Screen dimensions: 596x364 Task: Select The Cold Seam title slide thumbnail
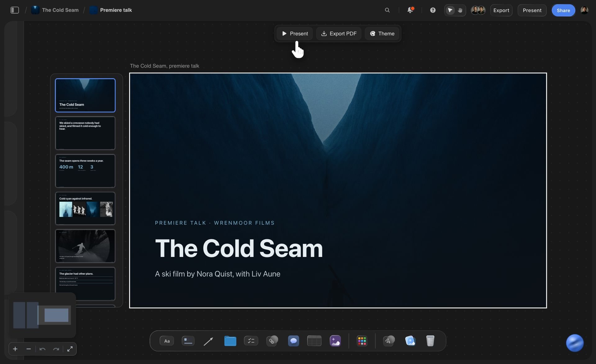85,95
